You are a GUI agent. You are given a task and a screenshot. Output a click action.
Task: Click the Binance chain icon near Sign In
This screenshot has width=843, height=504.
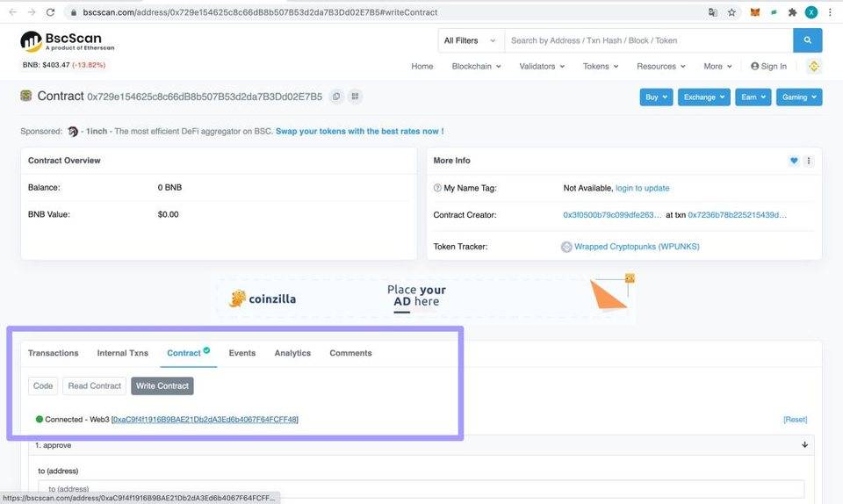point(814,66)
